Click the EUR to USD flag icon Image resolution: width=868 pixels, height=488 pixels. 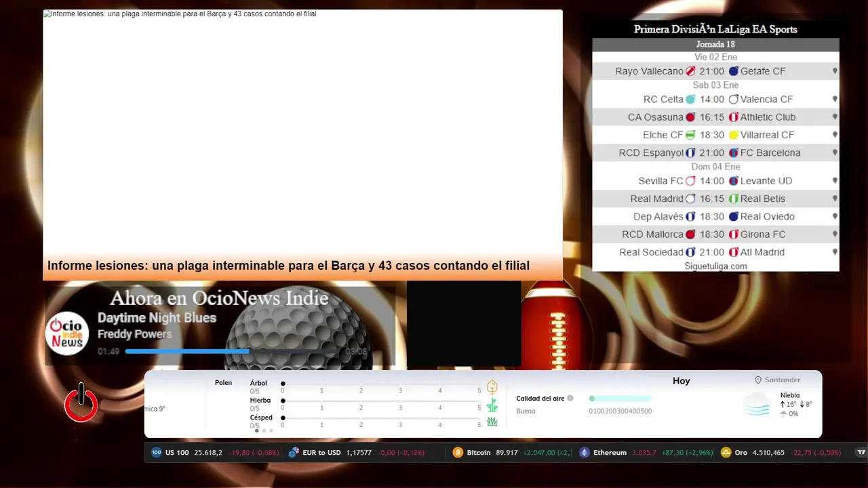294,452
